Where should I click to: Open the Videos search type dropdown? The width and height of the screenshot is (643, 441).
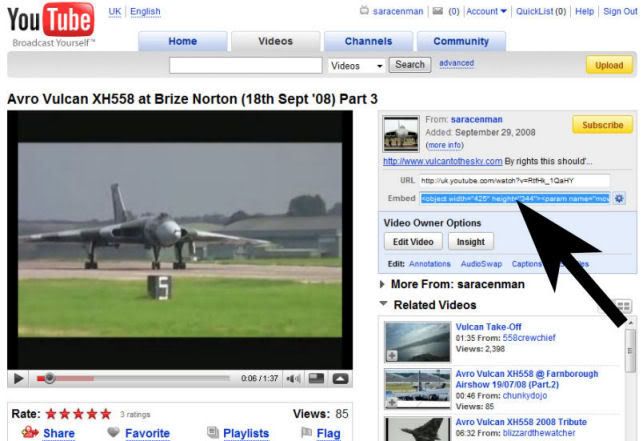click(356, 65)
